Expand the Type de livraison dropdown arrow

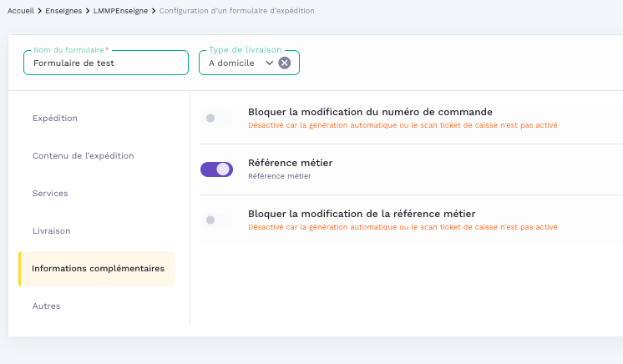(269, 63)
